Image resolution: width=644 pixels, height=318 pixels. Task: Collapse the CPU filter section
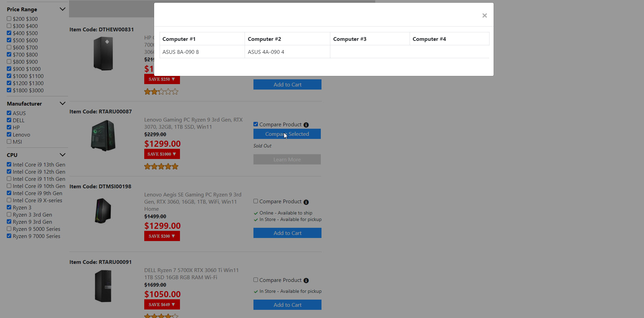[x=62, y=155]
